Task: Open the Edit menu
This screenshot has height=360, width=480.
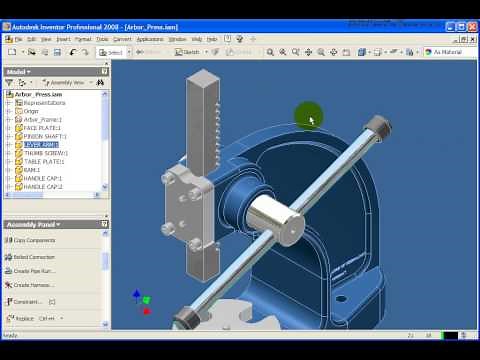Action: (x=31, y=39)
